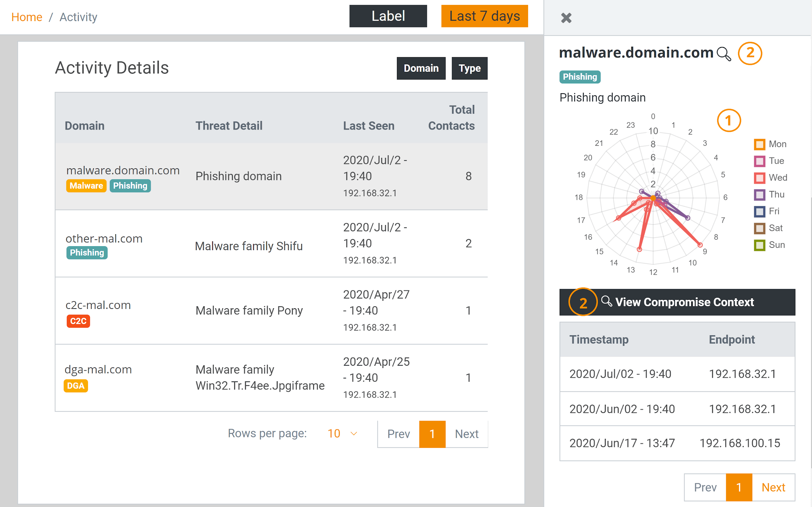This screenshot has height=507, width=812.
Task: Click the Phishing tag under other-mal.com
Action: click(87, 252)
